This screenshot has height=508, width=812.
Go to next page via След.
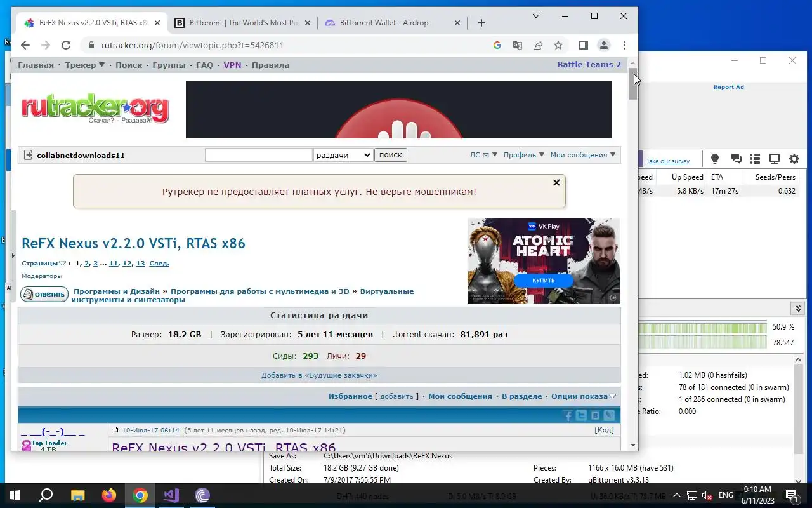[159, 263]
